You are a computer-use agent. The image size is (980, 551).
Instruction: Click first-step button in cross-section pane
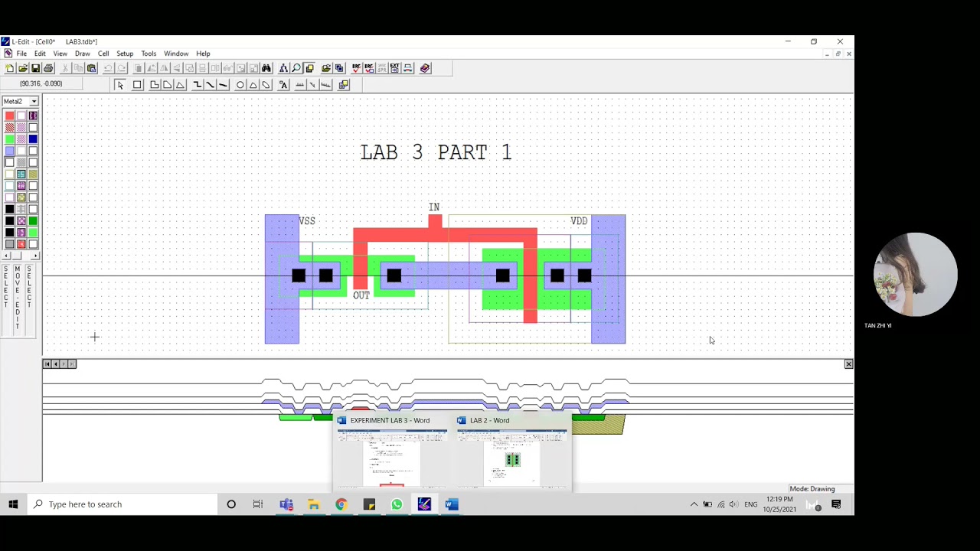click(47, 364)
